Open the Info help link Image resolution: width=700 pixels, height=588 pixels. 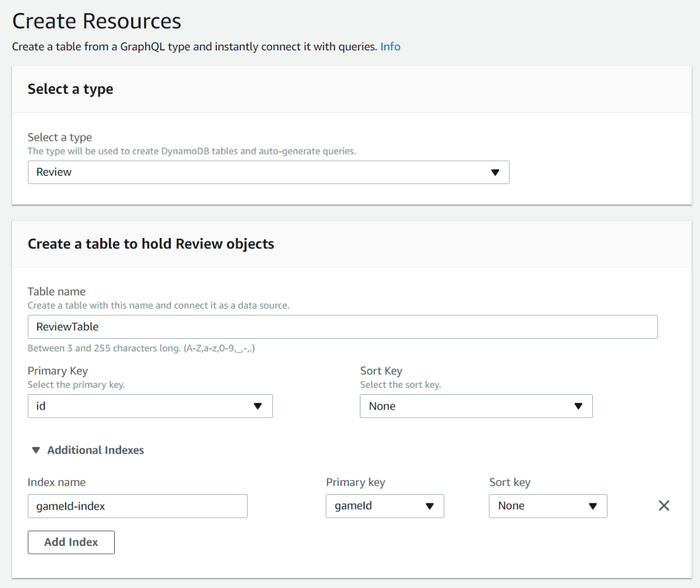tap(390, 47)
